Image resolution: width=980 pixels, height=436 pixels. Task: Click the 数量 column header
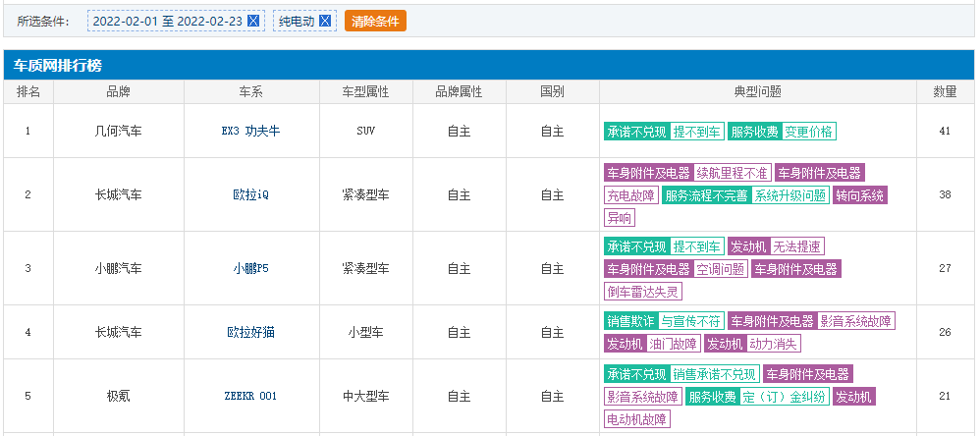(944, 91)
